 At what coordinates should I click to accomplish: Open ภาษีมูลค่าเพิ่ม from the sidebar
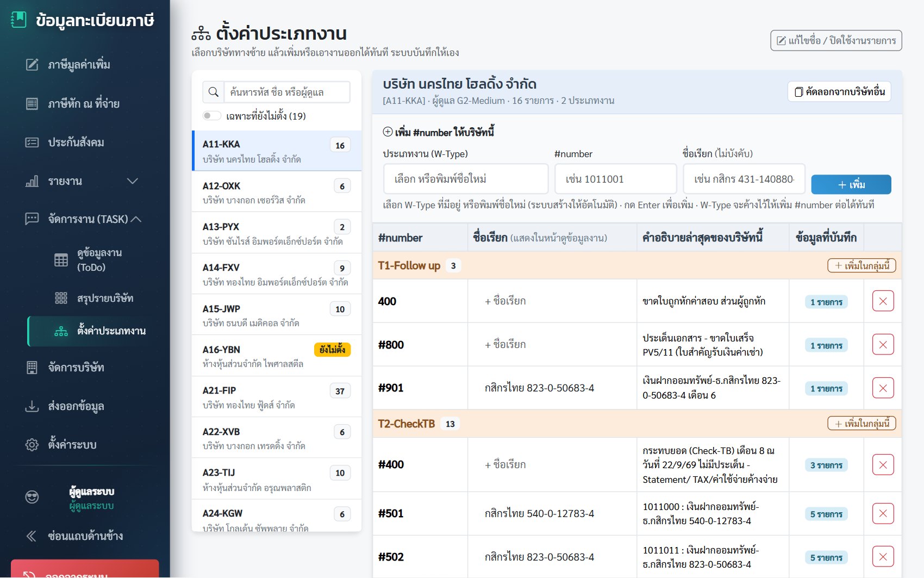coord(79,65)
